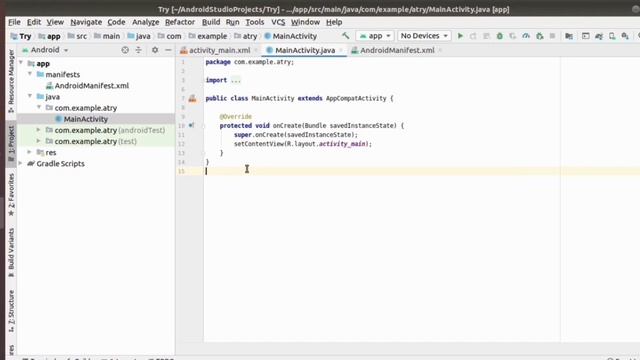
Task: Click Try in the breadcrumb bar
Action: 21,36
